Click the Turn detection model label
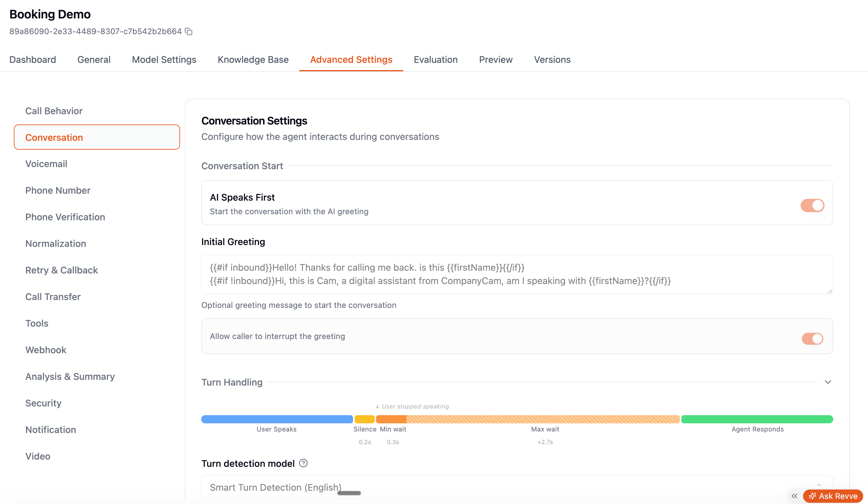This screenshot has width=868, height=504. click(x=248, y=463)
